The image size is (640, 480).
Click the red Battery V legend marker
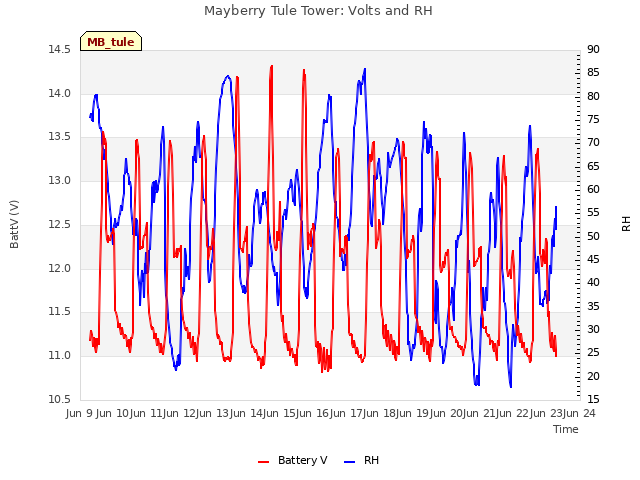pos(264,462)
